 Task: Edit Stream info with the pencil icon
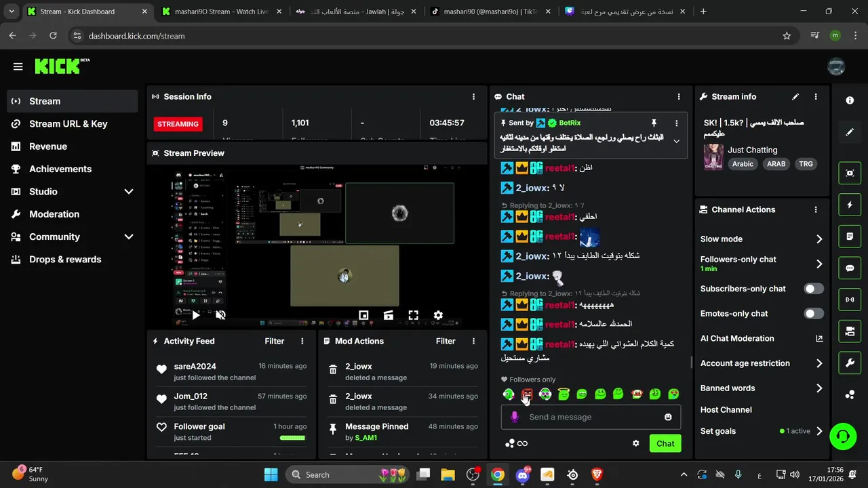(x=795, y=97)
